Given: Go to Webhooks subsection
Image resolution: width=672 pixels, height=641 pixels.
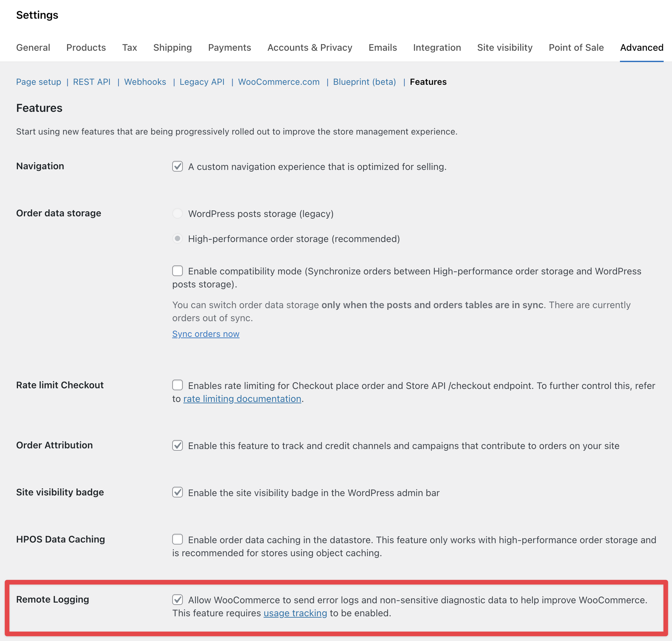Looking at the screenshot, I should pyautogui.click(x=145, y=82).
